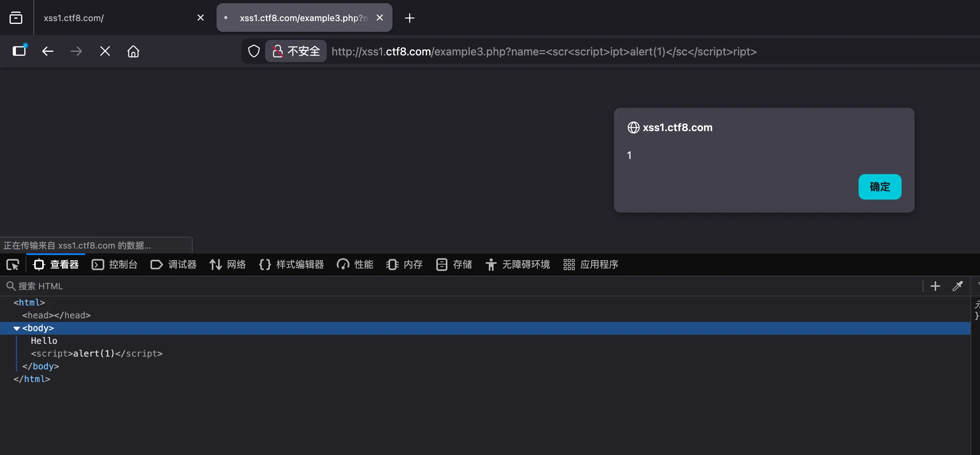Open the 样式编辑器 style editor panel
Image resolution: width=980 pixels, height=455 pixels.
(291, 265)
